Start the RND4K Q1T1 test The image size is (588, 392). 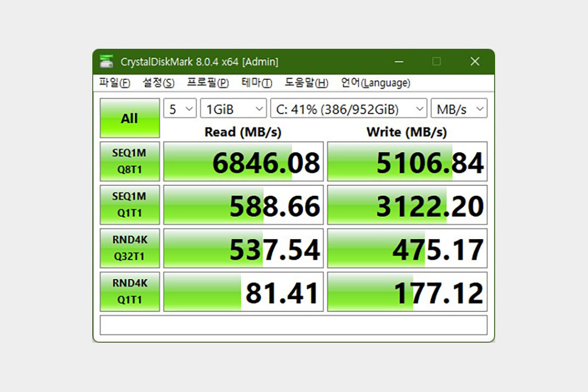[x=130, y=292]
